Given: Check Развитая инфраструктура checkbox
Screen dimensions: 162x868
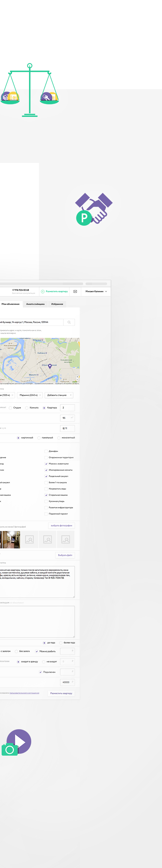Looking at the screenshot, I should (x=46, y=508).
